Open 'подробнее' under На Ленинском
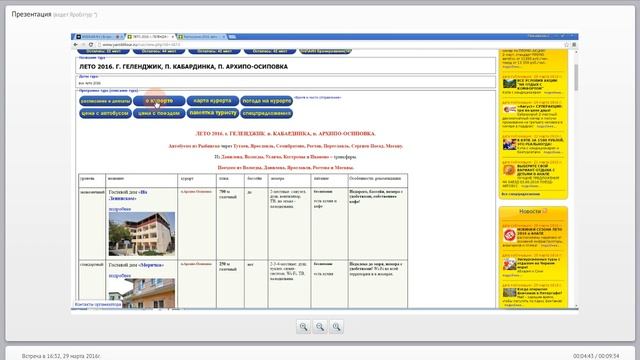 point(120,209)
